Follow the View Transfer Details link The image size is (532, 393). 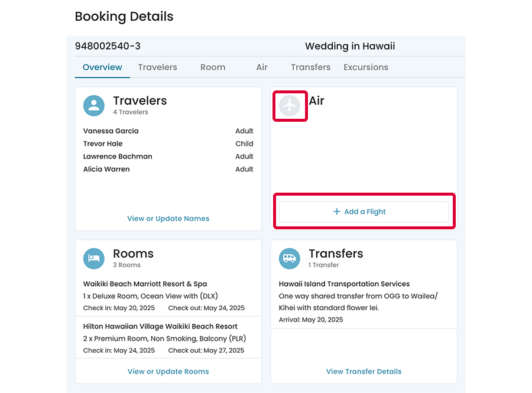[364, 372]
